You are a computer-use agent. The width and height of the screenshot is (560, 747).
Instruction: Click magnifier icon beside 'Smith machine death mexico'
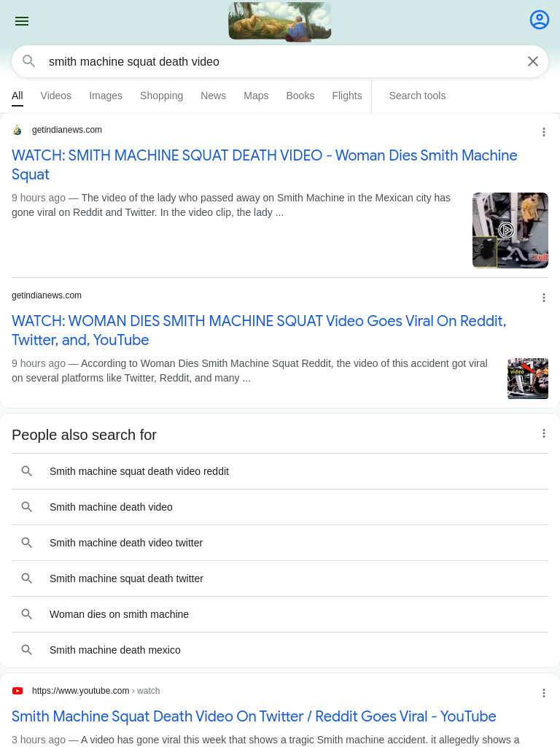27,650
